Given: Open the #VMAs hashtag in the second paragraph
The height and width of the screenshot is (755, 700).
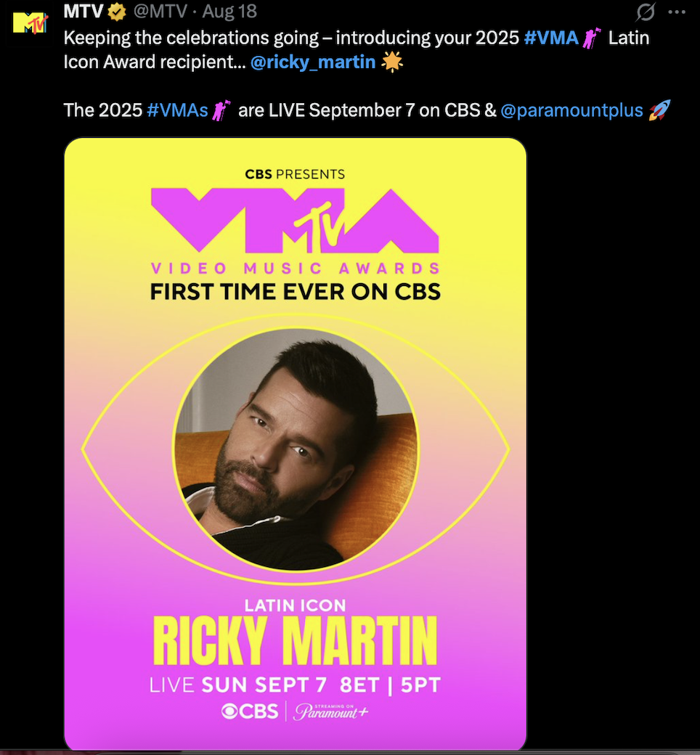Looking at the screenshot, I should [178, 110].
